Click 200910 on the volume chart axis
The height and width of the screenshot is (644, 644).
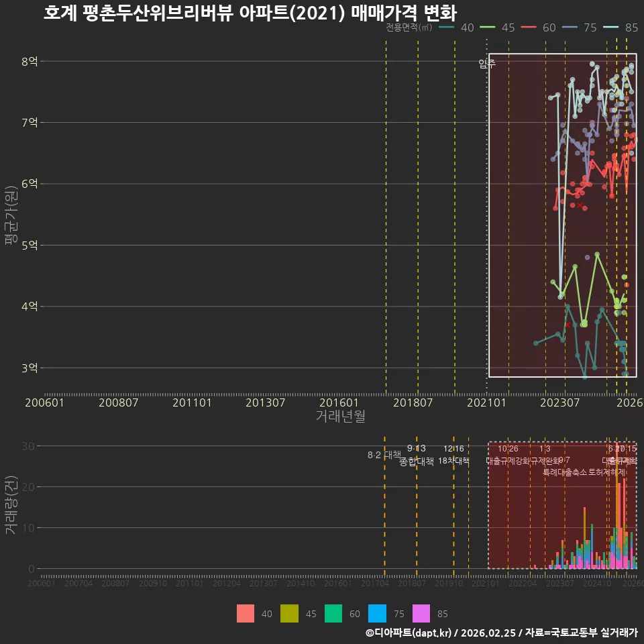coord(153,583)
